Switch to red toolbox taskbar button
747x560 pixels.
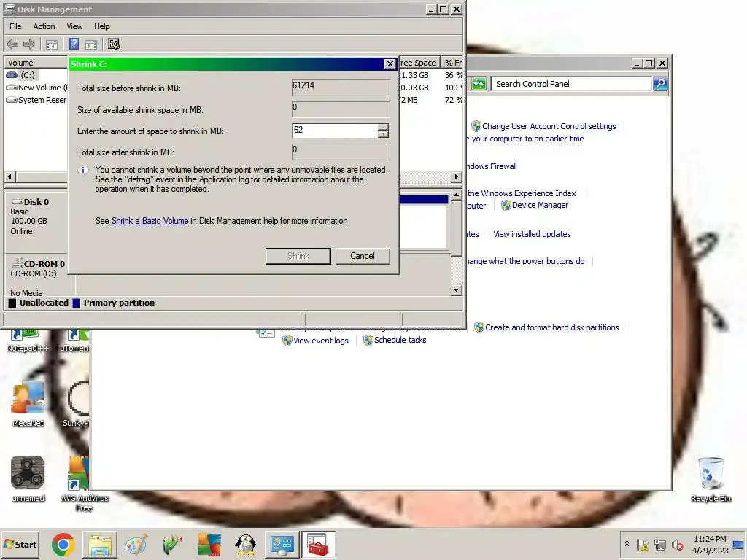coord(318,545)
